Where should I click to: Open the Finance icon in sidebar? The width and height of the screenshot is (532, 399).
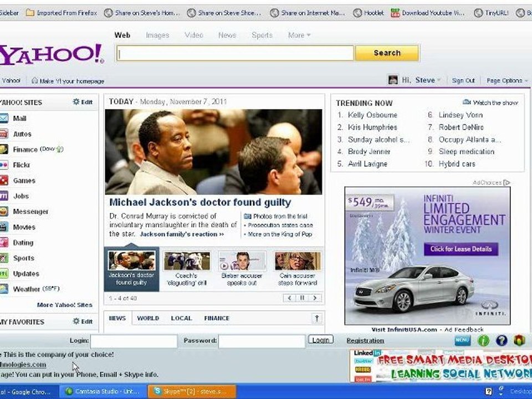click(x=4, y=149)
